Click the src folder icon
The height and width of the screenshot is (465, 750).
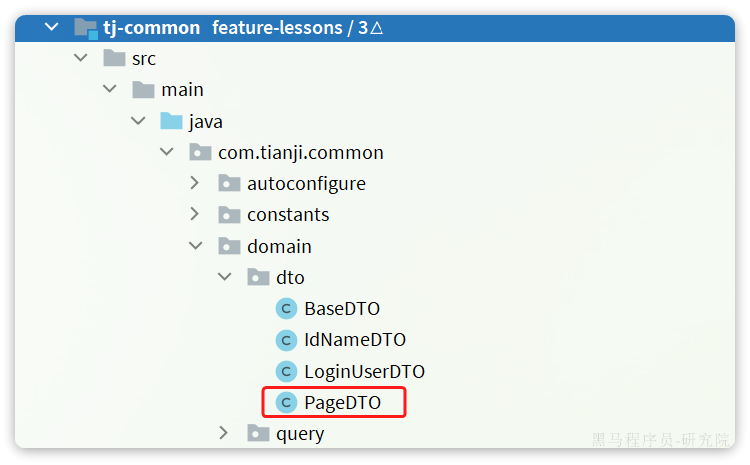[114, 58]
